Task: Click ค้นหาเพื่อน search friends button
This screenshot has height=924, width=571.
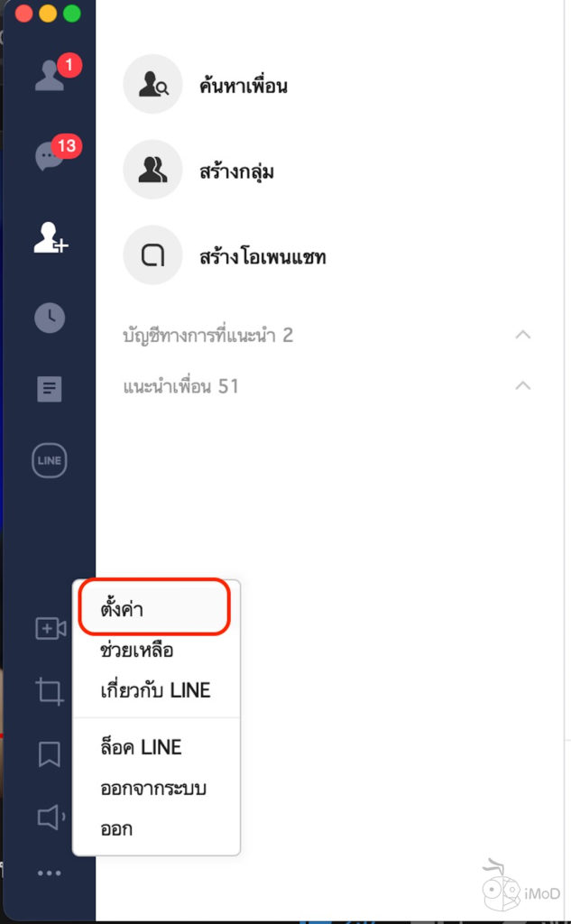Action: click(205, 85)
